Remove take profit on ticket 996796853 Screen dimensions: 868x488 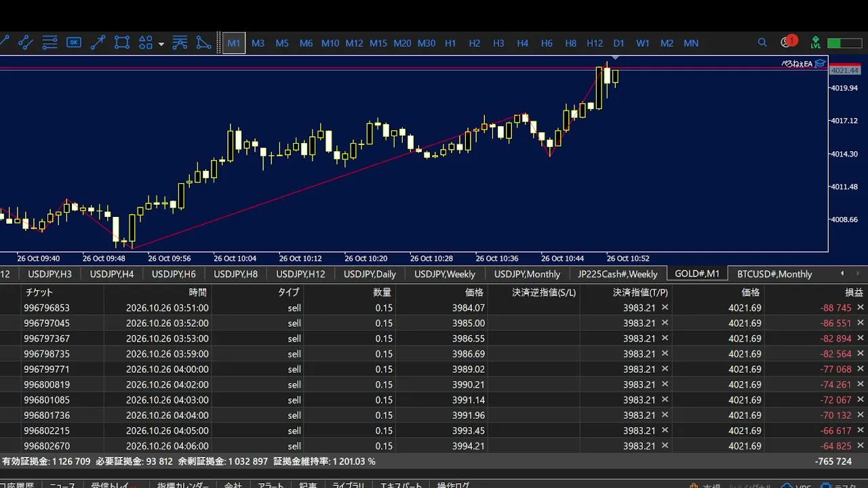(x=665, y=307)
